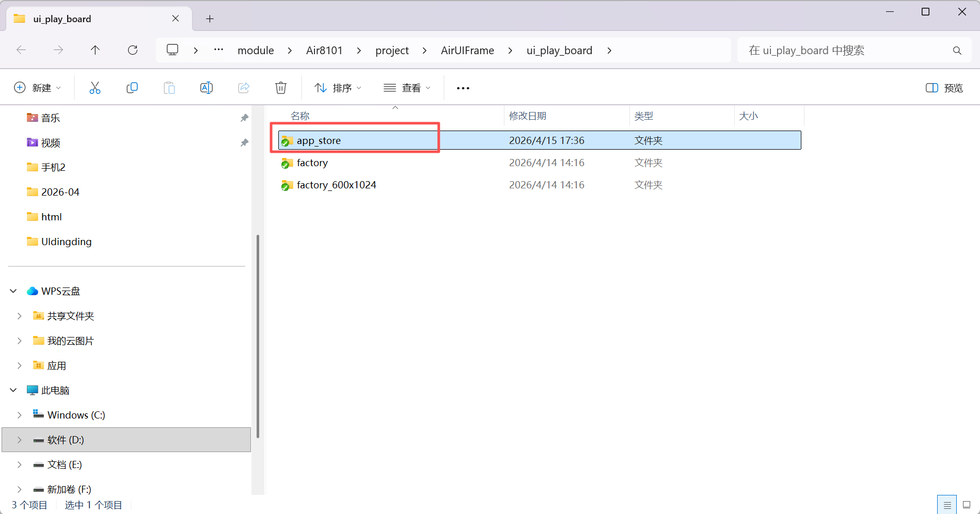Viewport: 980px width, 514px height.
Task: Click the search magnifier icon
Action: [957, 51]
